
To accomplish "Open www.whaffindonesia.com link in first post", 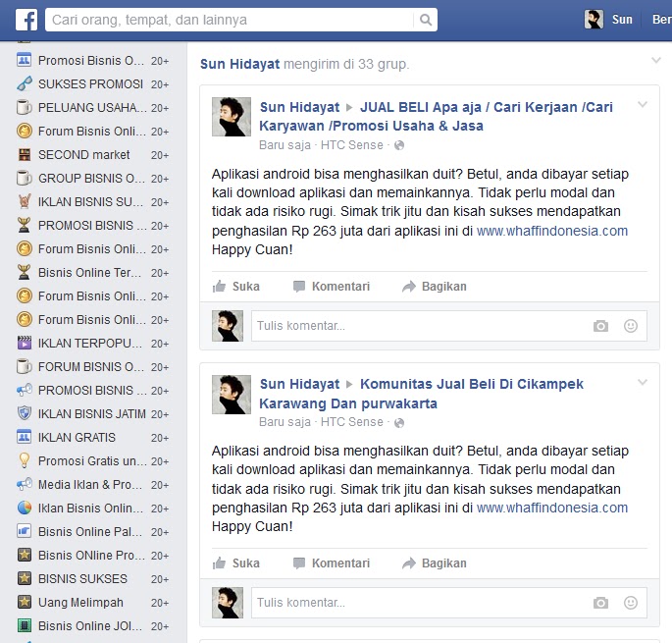I will pyautogui.click(x=552, y=231).
